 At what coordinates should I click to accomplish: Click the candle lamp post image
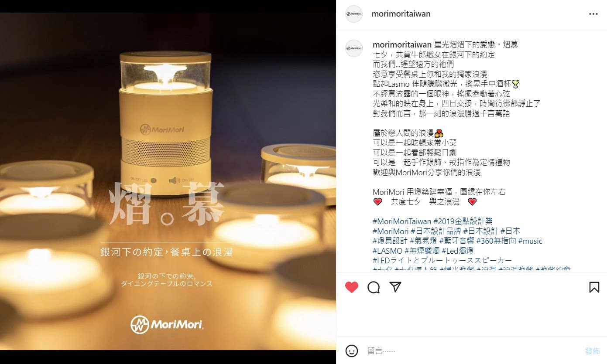tap(168, 181)
